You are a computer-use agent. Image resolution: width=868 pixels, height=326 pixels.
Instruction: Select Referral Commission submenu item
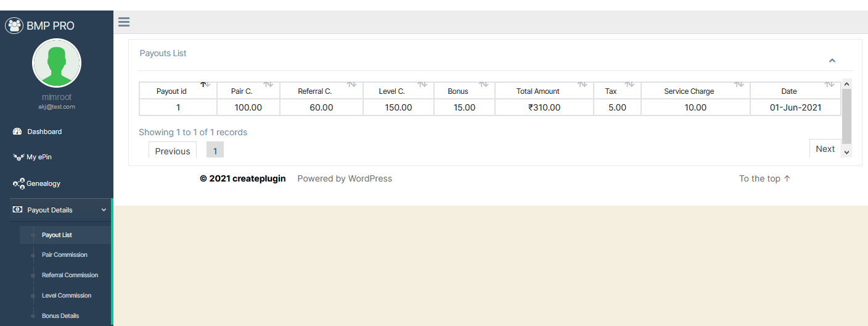(70, 275)
